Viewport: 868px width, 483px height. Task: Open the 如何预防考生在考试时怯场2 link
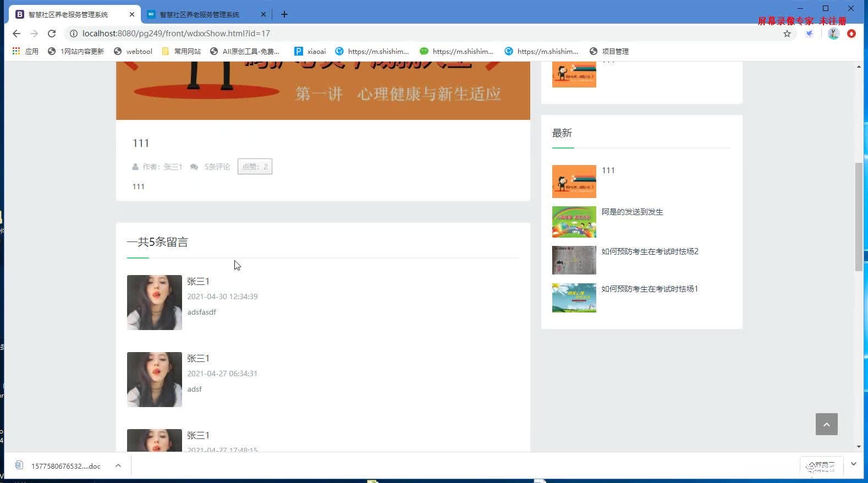(650, 251)
